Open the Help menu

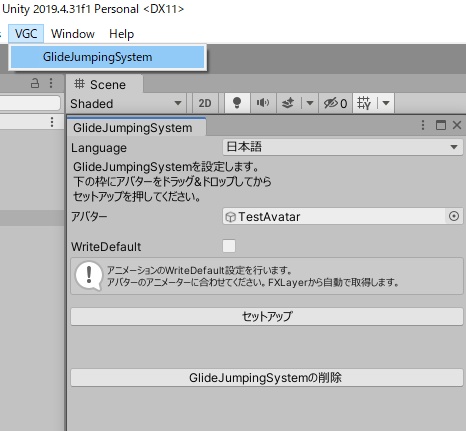(x=121, y=34)
